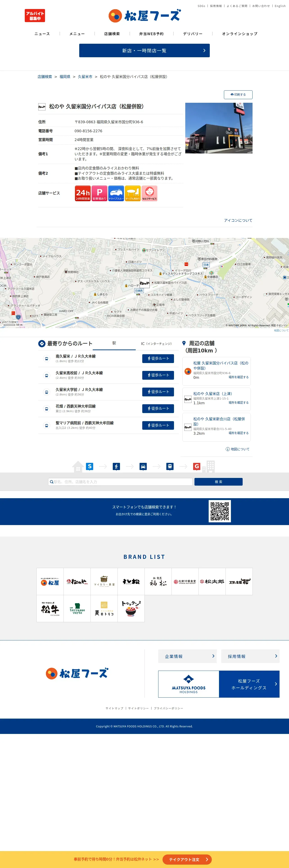Open the 店舗検索 navigation item
This screenshot has height=868, width=289.
(112, 34)
